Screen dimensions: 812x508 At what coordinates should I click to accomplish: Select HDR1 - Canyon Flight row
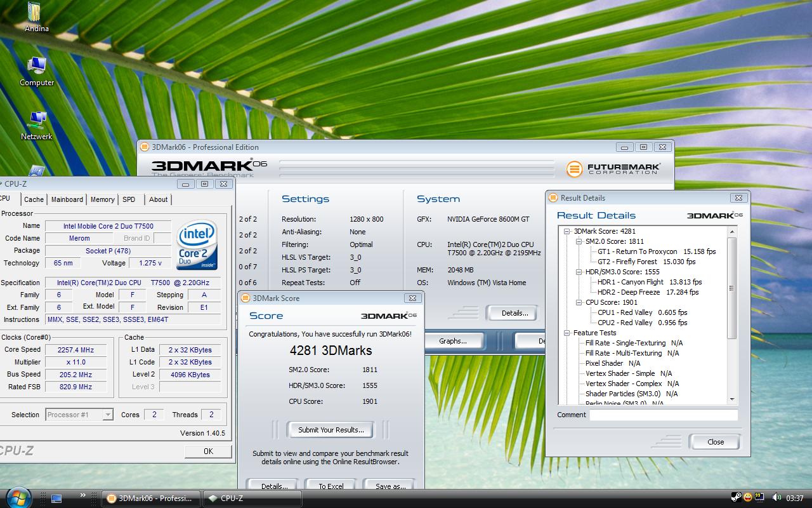pos(650,283)
